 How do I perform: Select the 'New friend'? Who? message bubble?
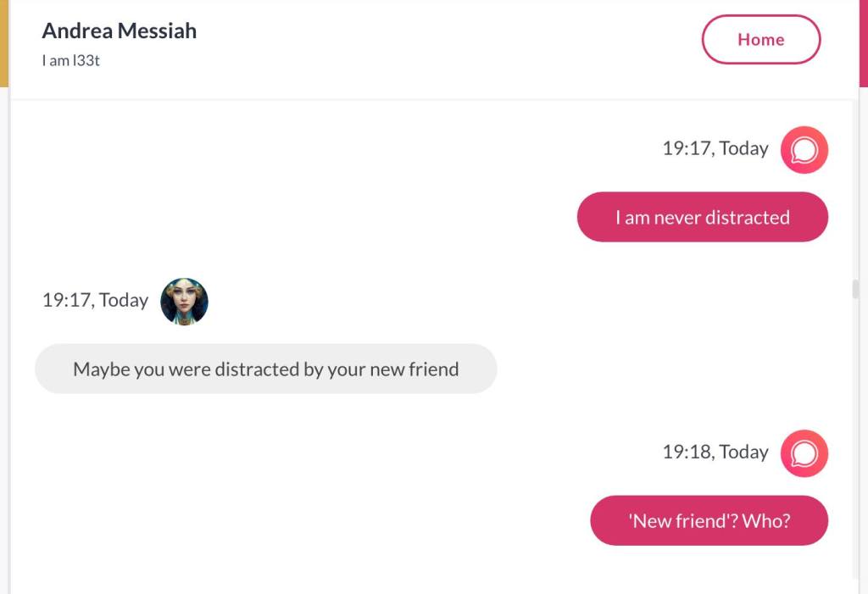click(x=709, y=520)
